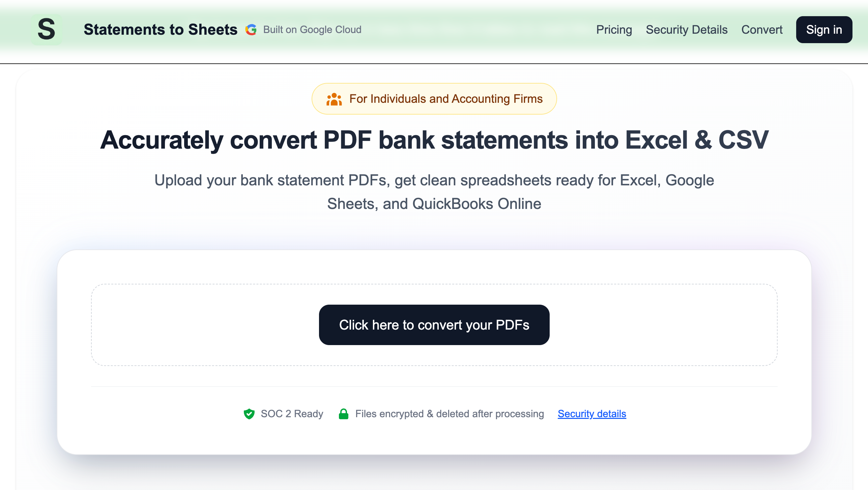Click the Google Cloud logo icon
Screen dimensions: 868x490
point(251,30)
